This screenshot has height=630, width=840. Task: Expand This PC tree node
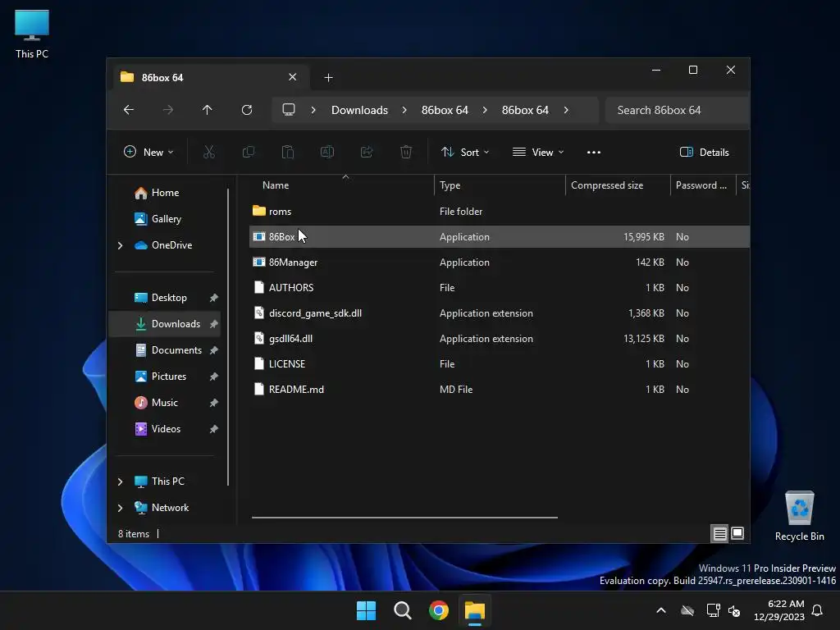(x=120, y=482)
